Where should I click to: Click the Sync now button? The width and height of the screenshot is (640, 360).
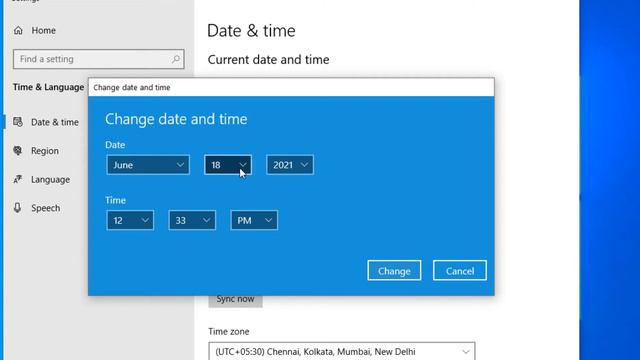235,300
